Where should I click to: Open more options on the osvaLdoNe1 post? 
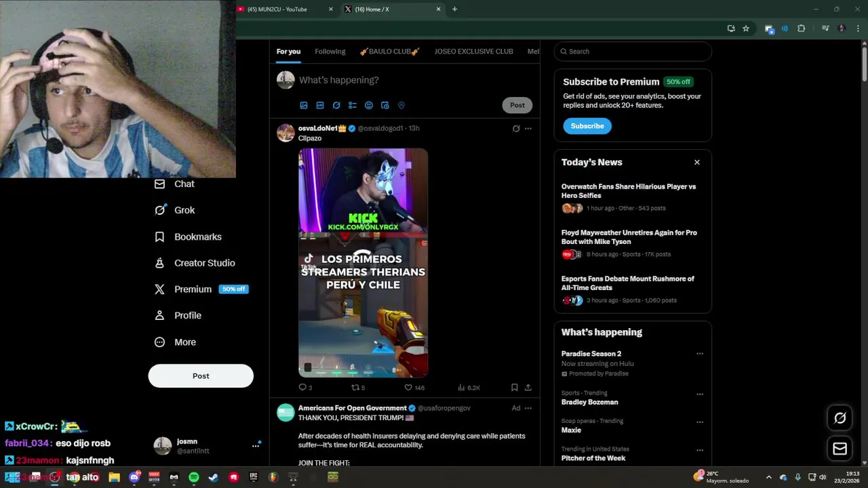[528, 128]
